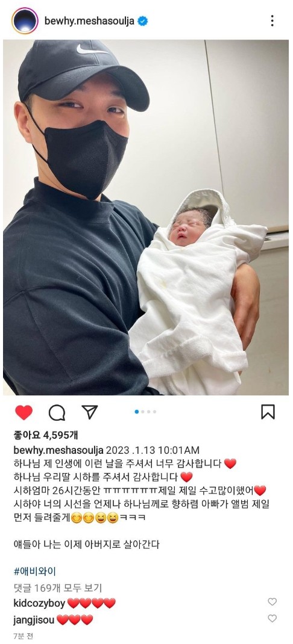Open caption author bewhy.meshasoulja link
293x644 pixels.
point(58,450)
